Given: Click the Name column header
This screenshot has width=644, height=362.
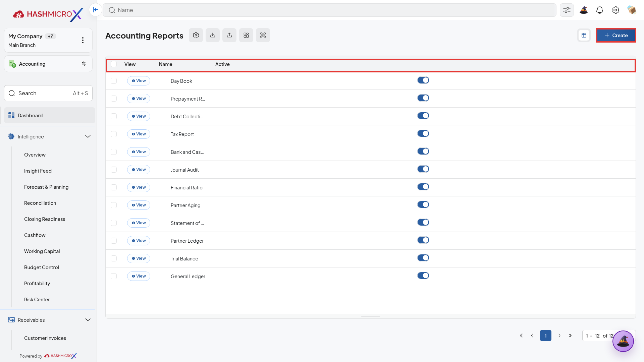Looking at the screenshot, I should click(166, 64).
